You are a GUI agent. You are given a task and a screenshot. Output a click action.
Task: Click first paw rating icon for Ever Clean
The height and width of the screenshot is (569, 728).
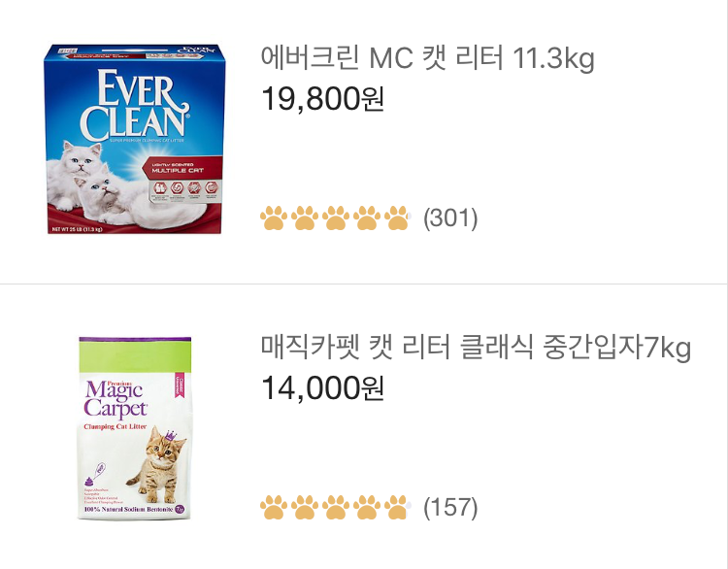point(273,218)
